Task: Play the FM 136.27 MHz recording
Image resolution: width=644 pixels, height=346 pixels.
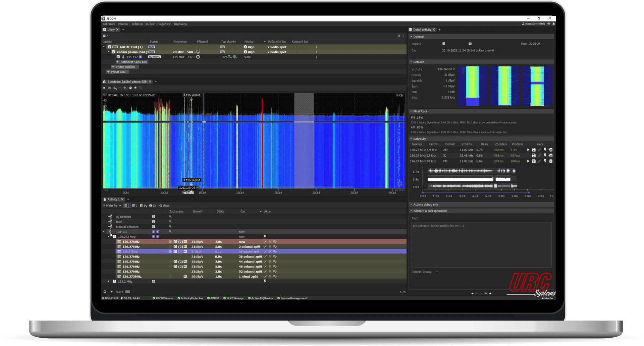Action: [528, 161]
